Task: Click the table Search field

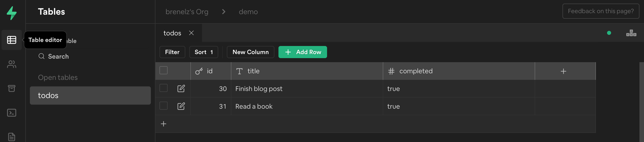Action: click(58, 56)
